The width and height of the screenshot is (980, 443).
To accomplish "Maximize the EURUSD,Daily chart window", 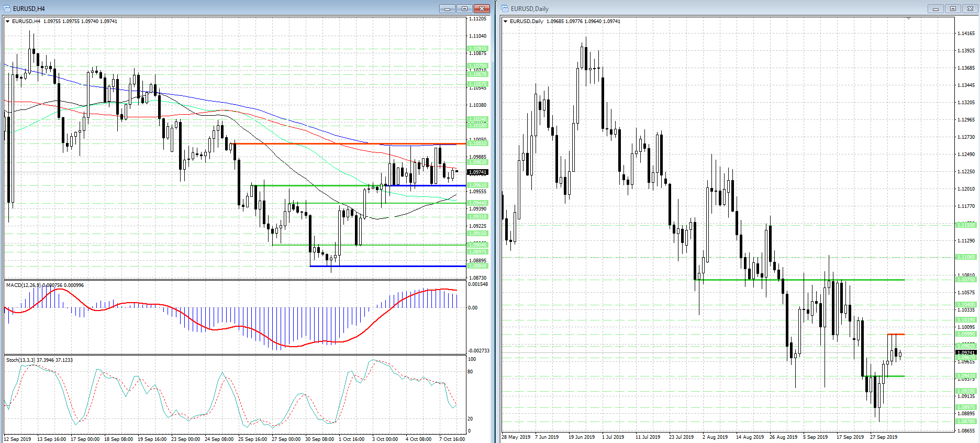I will [953, 8].
